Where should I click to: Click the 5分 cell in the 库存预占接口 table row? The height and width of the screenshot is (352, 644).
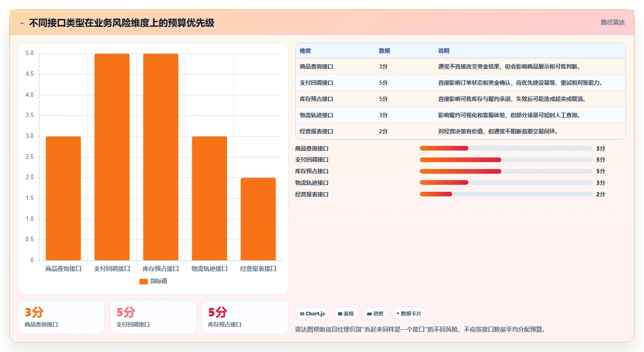point(383,99)
